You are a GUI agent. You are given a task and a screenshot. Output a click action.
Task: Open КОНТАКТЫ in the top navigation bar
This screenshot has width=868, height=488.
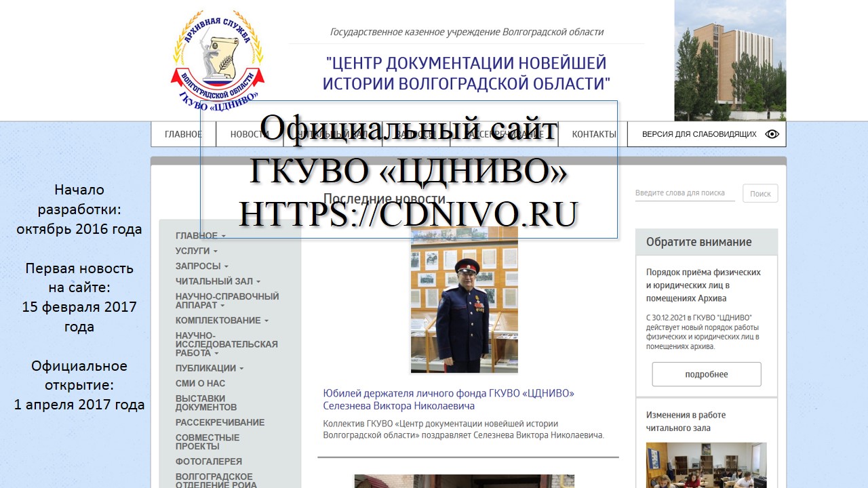click(593, 134)
